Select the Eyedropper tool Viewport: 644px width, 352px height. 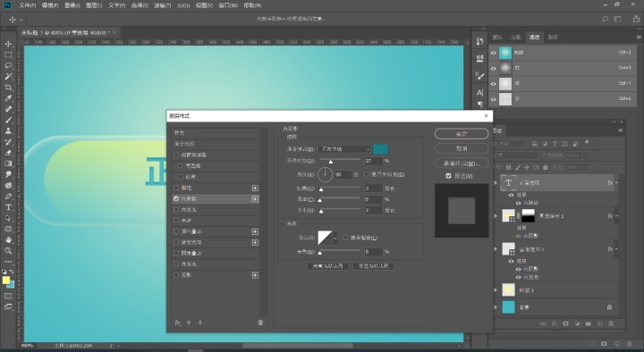pyautogui.click(x=8, y=98)
